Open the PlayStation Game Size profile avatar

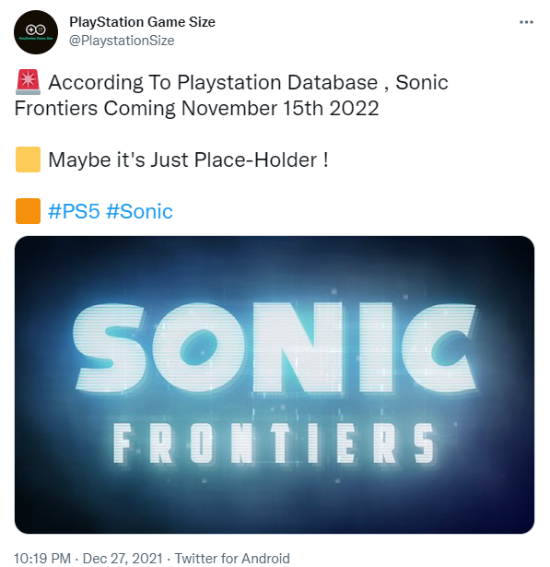35,32
